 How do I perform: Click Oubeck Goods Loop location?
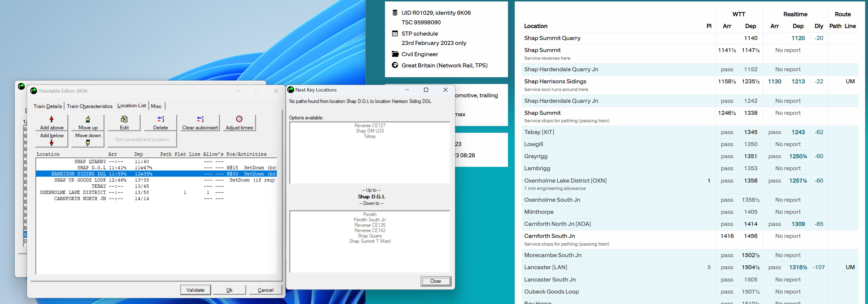tap(551, 291)
